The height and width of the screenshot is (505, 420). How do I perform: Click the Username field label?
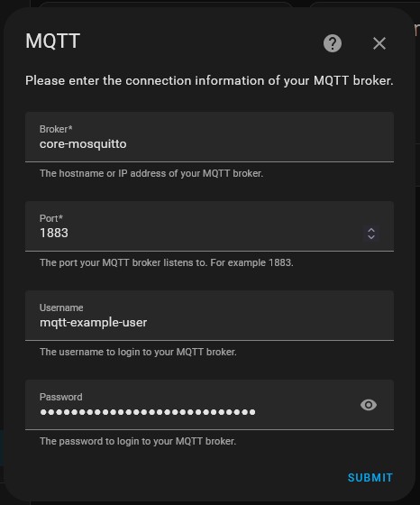[61, 308]
